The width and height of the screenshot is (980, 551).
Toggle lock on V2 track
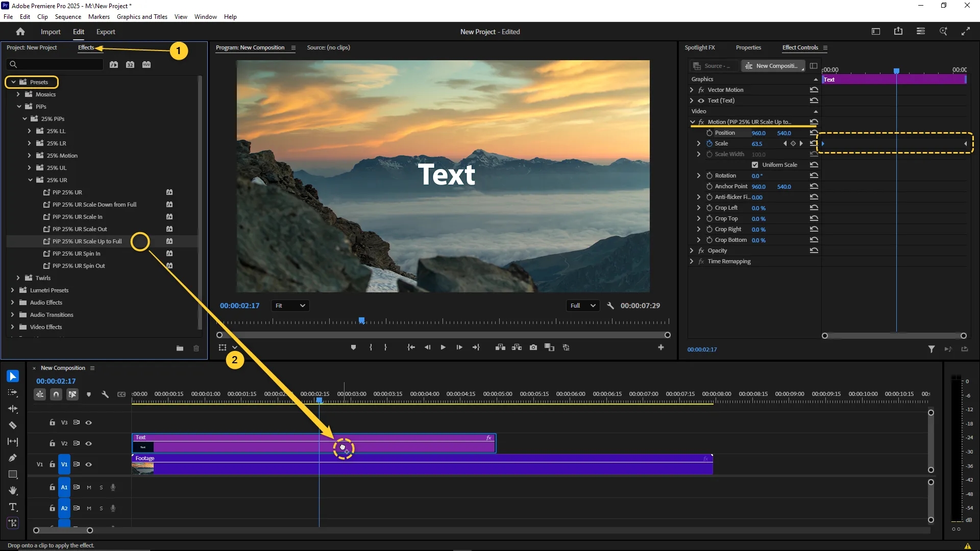52,443
